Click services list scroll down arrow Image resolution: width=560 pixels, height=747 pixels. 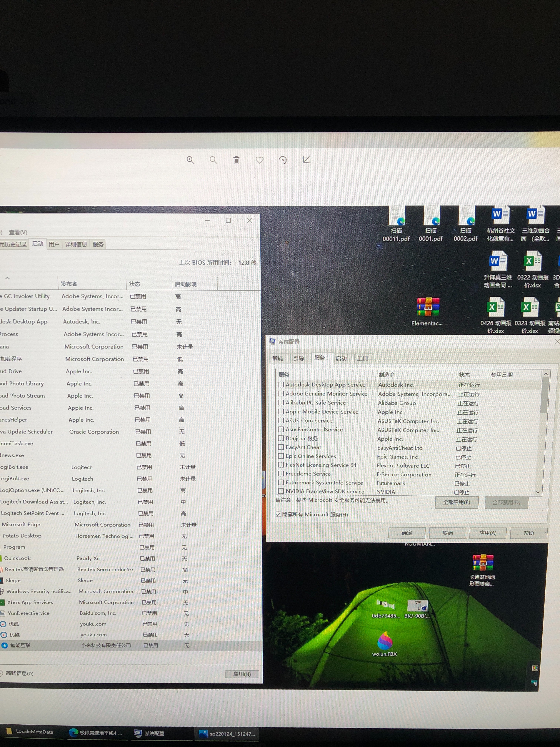538,492
